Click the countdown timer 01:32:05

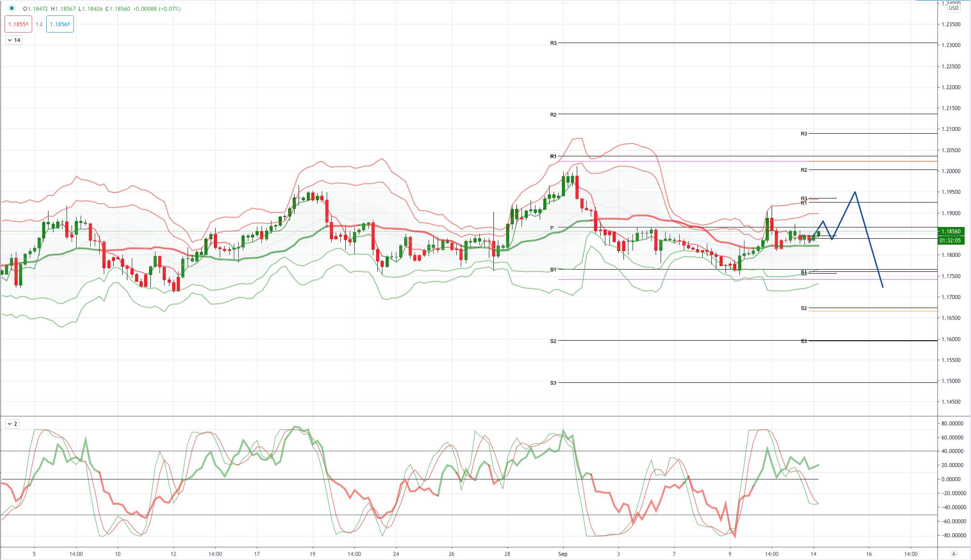pyautogui.click(x=951, y=240)
